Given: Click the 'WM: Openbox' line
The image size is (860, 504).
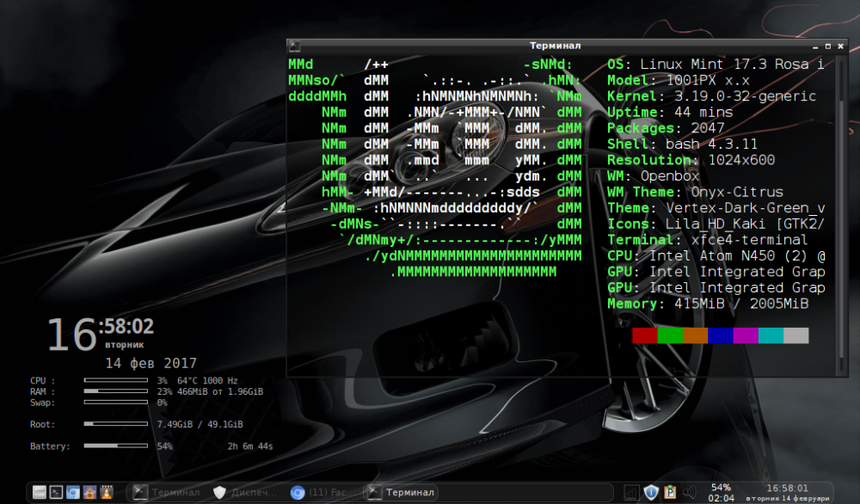Looking at the screenshot, I should pos(654,176).
